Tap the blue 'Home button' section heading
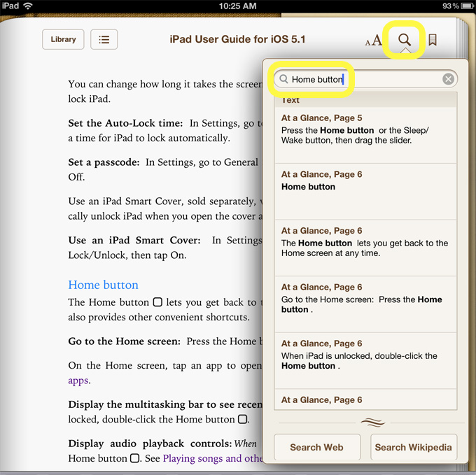The image size is (476, 475). point(103,285)
